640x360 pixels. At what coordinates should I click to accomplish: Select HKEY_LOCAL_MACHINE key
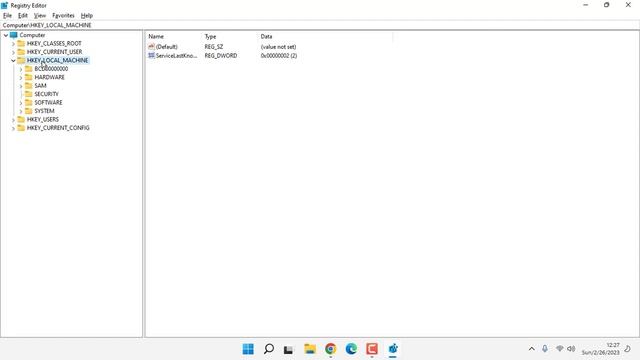pos(57,60)
